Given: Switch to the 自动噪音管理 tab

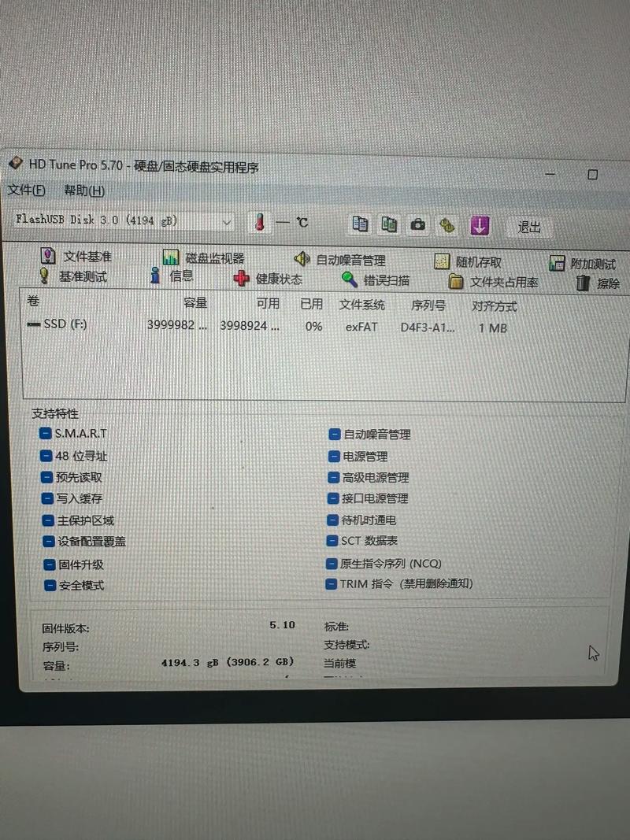Looking at the screenshot, I should point(339,261).
